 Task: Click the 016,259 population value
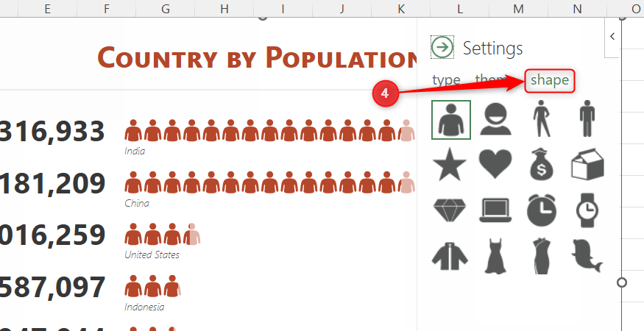click(x=52, y=235)
